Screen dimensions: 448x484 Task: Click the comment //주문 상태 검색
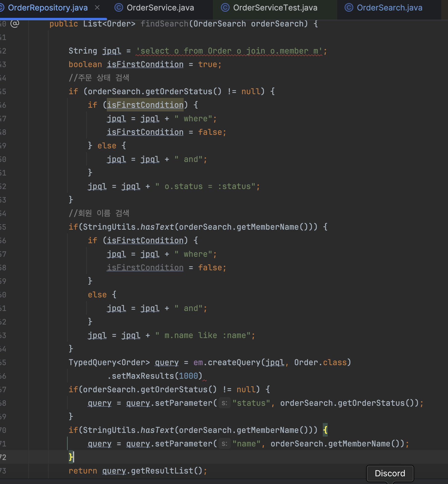99,78
